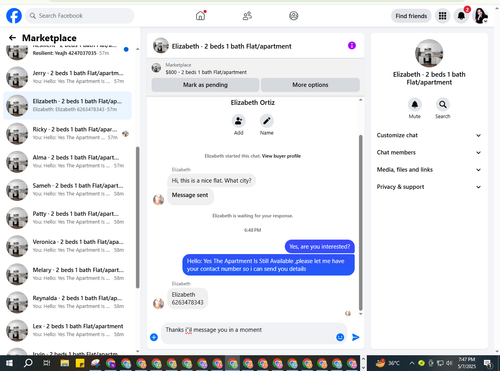Open Windows Start menu
Viewport: 500px width, 371px height.
click(9, 363)
